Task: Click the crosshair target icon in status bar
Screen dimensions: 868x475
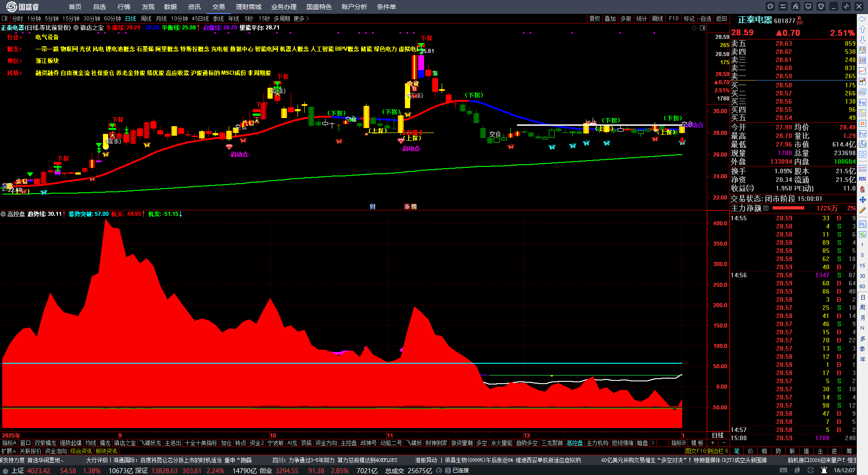Action: point(811,470)
